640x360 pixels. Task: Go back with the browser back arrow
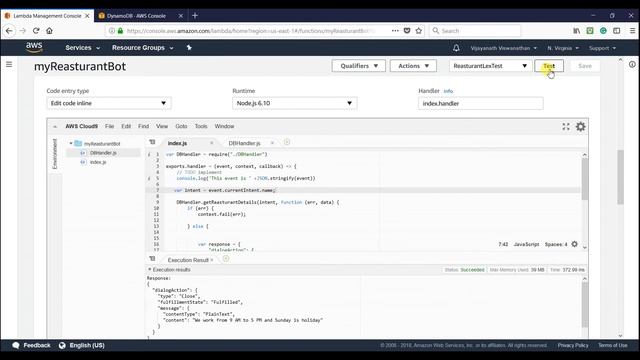(x=9, y=31)
